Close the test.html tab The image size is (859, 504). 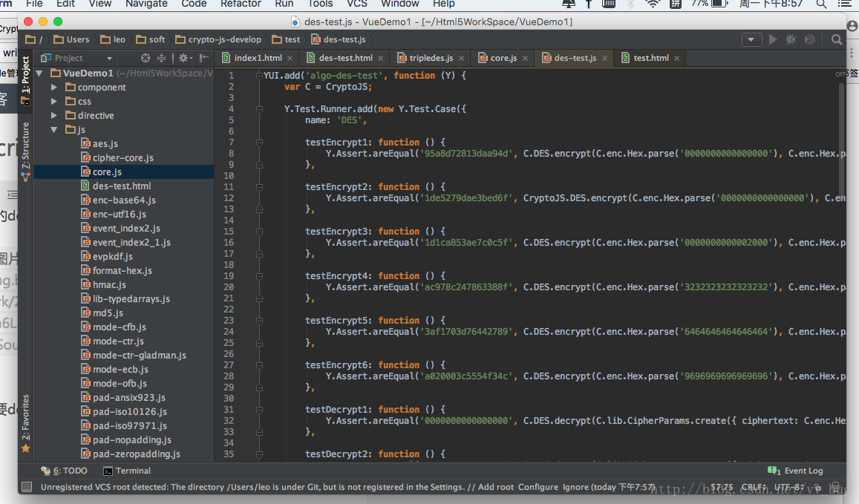(x=676, y=58)
